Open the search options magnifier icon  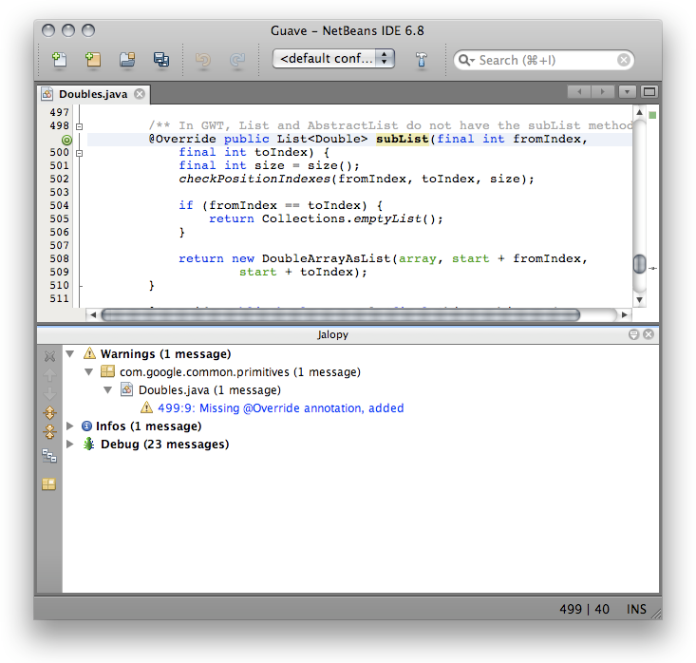click(466, 60)
